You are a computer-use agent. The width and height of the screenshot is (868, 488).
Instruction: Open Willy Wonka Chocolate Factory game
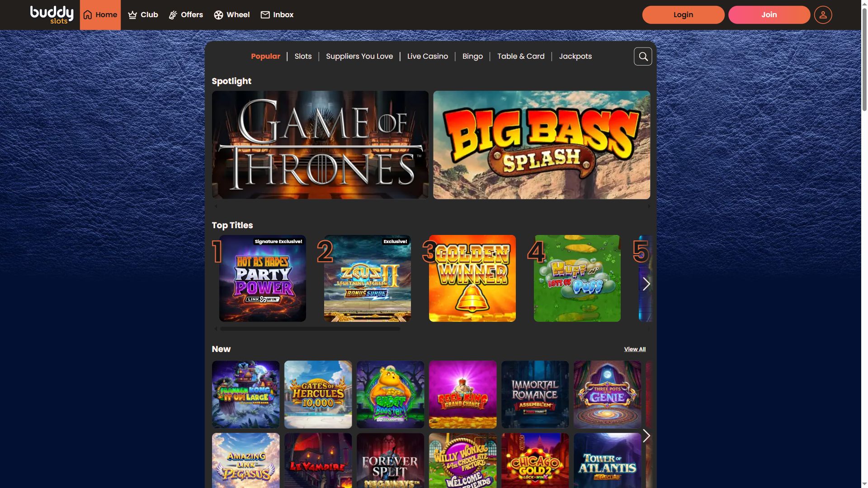pyautogui.click(x=463, y=460)
